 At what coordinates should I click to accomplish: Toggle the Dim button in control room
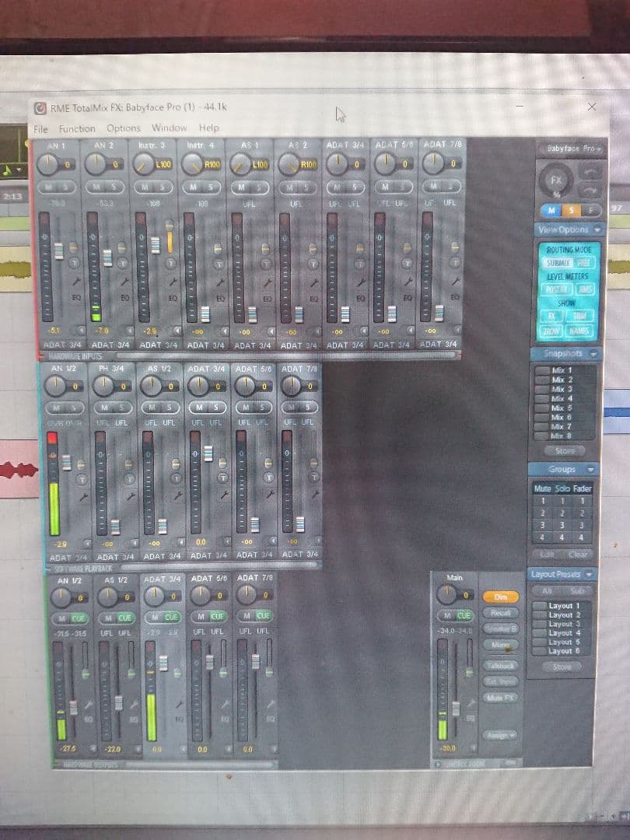500,597
